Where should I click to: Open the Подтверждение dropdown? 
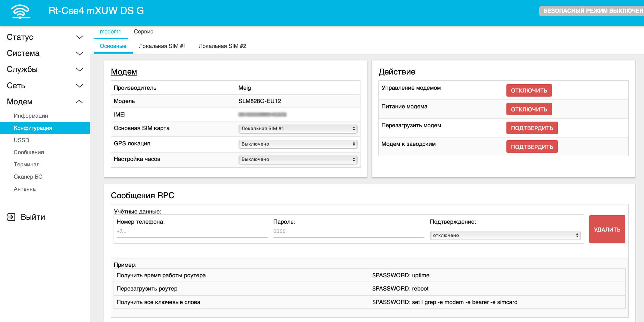coord(505,235)
